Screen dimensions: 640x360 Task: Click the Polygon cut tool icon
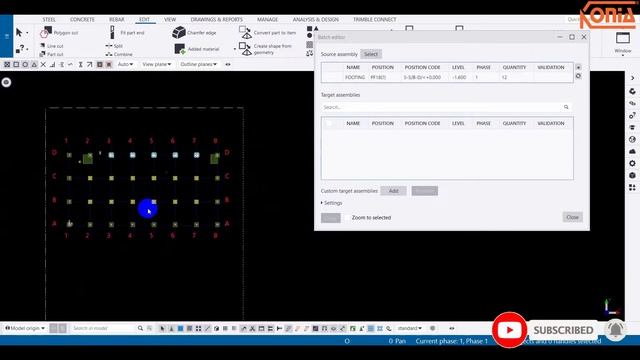coord(46,32)
